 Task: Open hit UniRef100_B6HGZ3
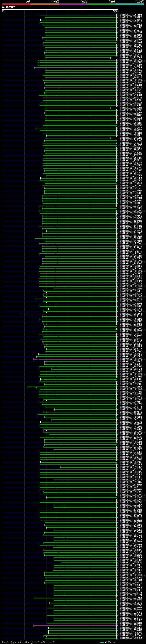point(131,90)
